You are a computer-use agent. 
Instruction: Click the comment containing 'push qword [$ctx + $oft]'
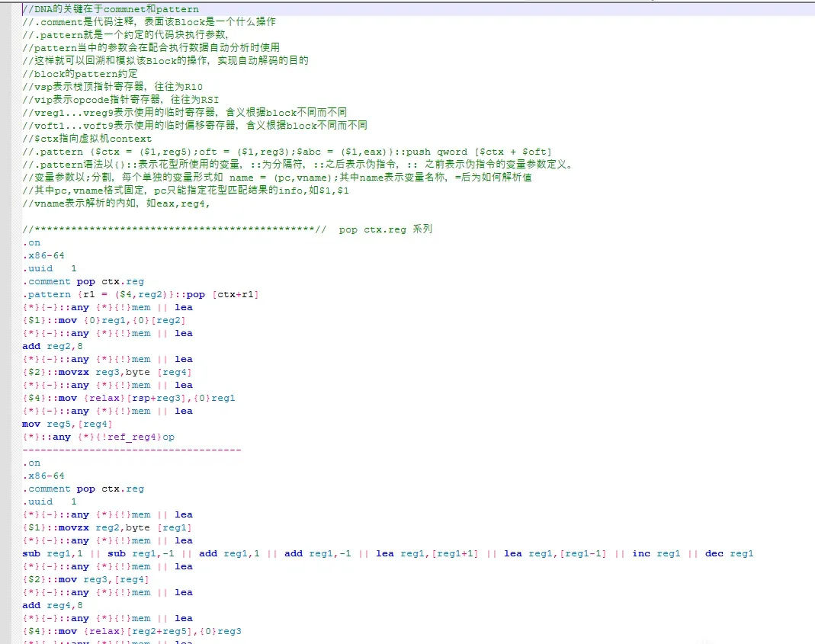tap(287, 152)
